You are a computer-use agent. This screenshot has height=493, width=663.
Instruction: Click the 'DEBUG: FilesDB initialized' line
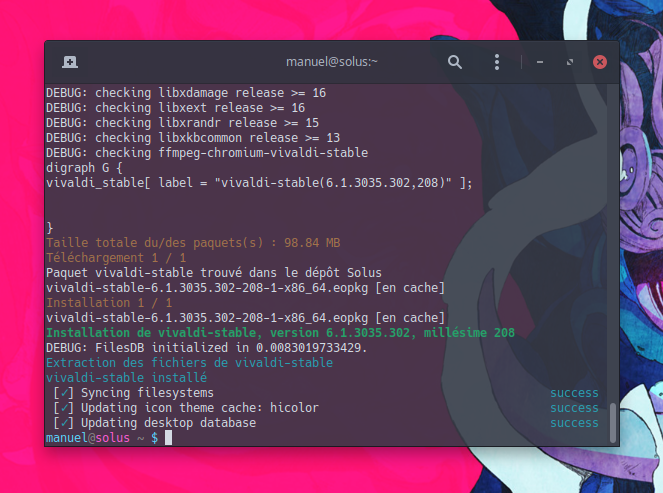click(207, 348)
